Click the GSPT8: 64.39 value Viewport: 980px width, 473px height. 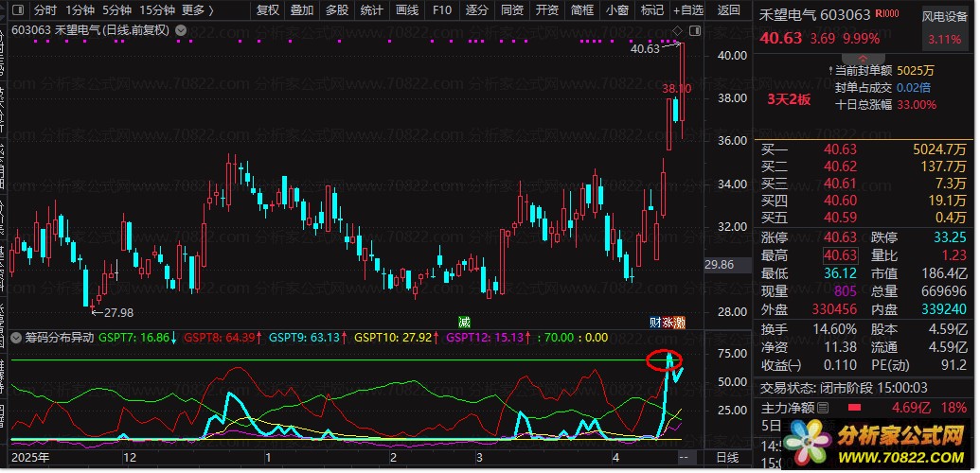[222, 338]
